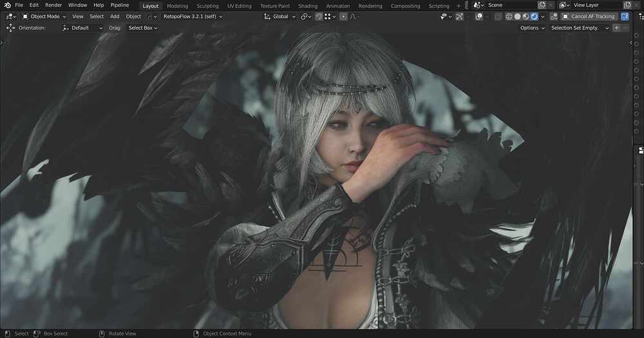Viewport: 644px width, 338px height.
Task: Switch to the Animation workspace tab
Action: (x=337, y=6)
